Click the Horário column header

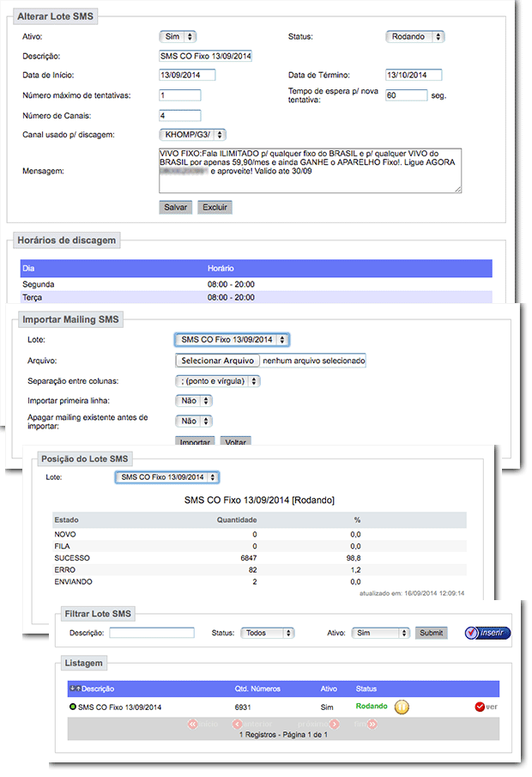pyautogui.click(x=221, y=268)
